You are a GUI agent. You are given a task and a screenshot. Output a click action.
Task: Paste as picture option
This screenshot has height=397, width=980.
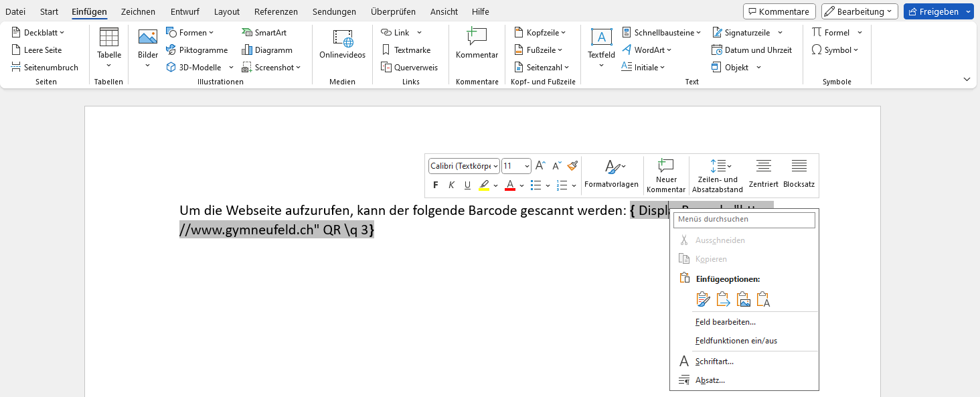tap(743, 299)
